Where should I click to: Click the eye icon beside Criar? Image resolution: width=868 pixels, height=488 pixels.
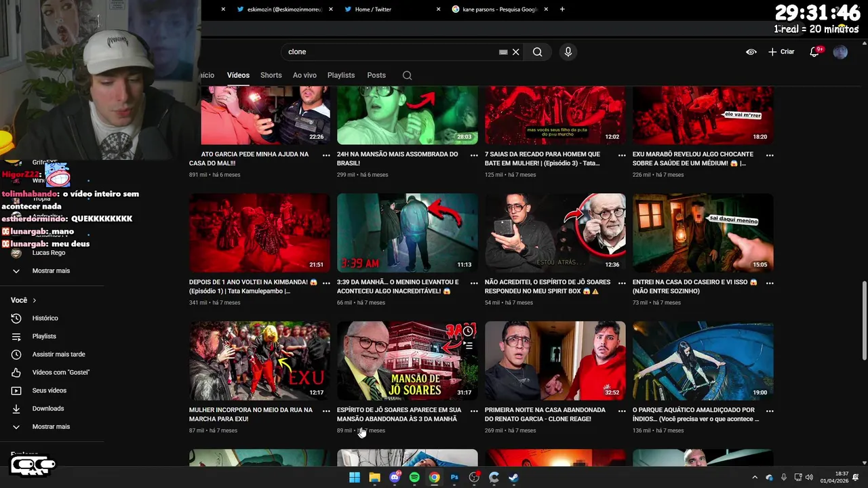(x=751, y=52)
